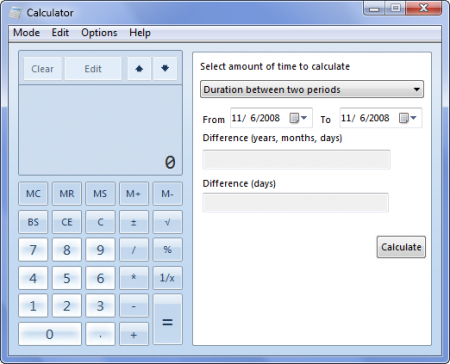Screen dimensions: 450x364
Task: Click the Difference (days) result field
Action: 296,203
